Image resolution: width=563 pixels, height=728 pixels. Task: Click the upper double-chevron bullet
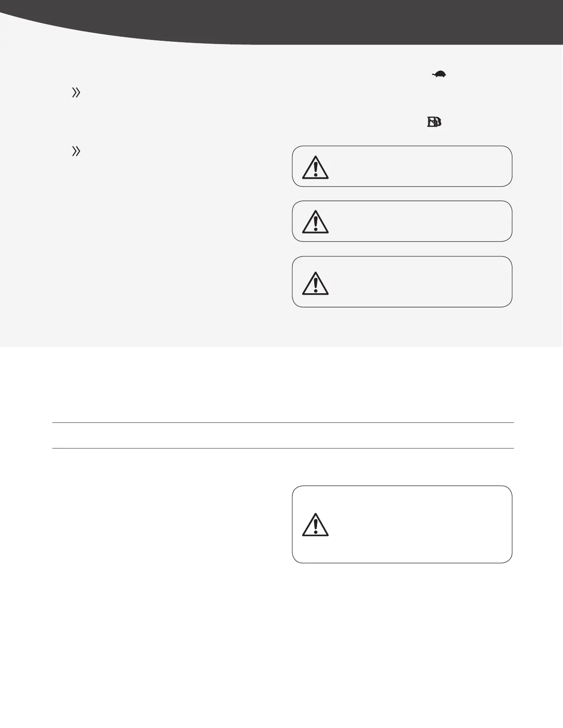coord(76,93)
